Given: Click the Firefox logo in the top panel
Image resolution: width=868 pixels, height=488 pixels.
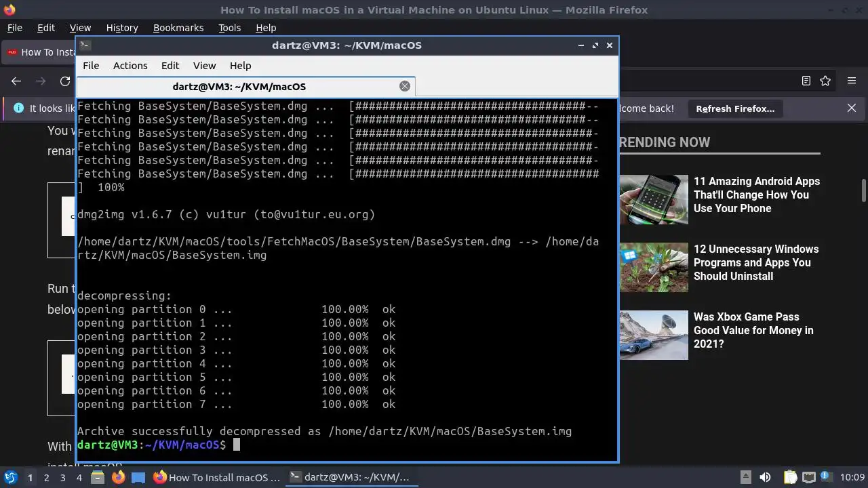Looking at the screenshot, I should point(9,9).
